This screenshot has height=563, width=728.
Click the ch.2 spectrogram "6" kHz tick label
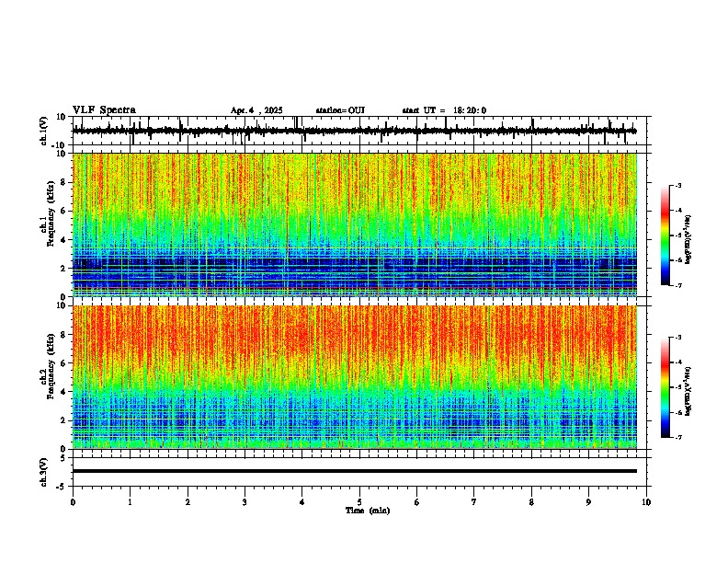pyautogui.click(x=64, y=362)
